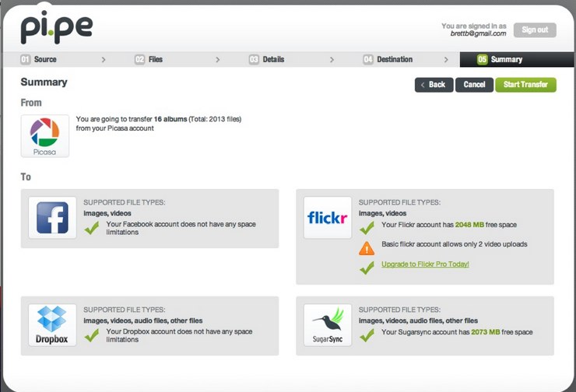Viewport: 576px width, 392px height.
Task: Select the Flickr destination logo
Action: [x=328, y=218]
